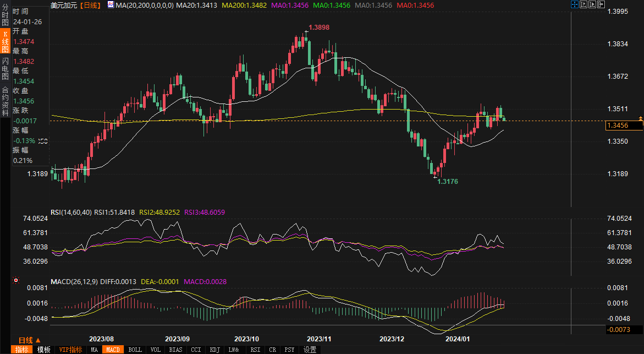Click the play-forward chart axis icon
644x354 pixels.
592,4
